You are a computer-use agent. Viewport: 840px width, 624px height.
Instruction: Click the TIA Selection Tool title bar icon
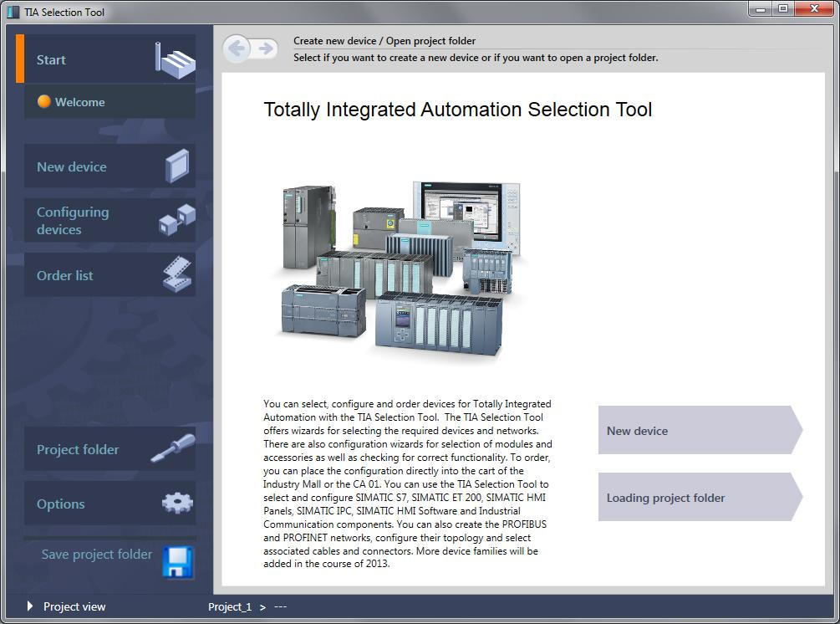coord(13,12)
